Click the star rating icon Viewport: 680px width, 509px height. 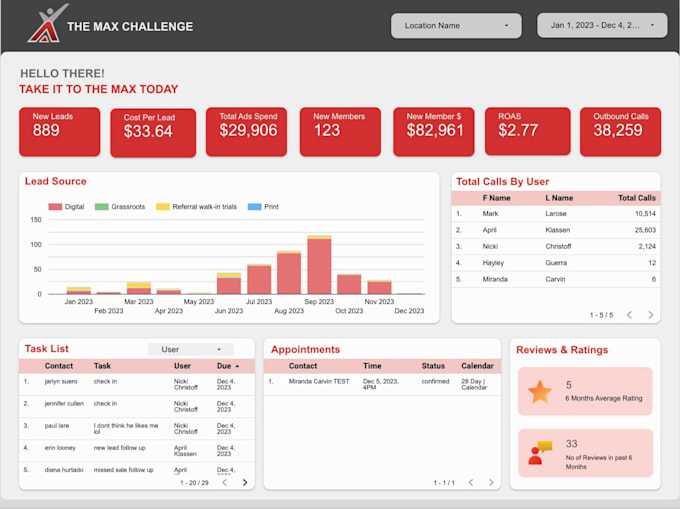point(540,392)
